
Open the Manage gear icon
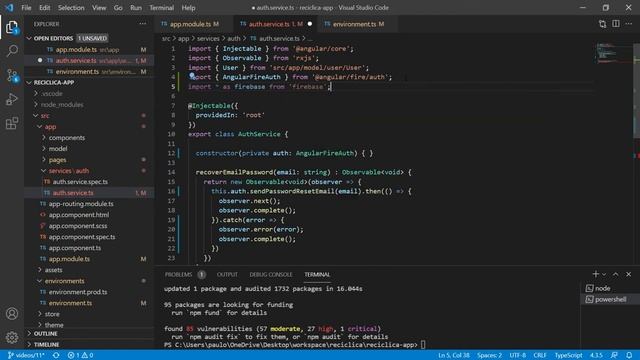pos(12,337)
